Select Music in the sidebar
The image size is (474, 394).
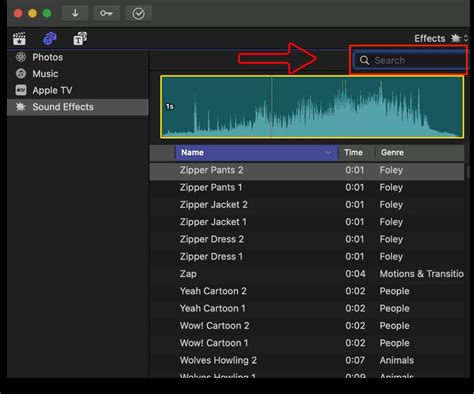[78, 74]
